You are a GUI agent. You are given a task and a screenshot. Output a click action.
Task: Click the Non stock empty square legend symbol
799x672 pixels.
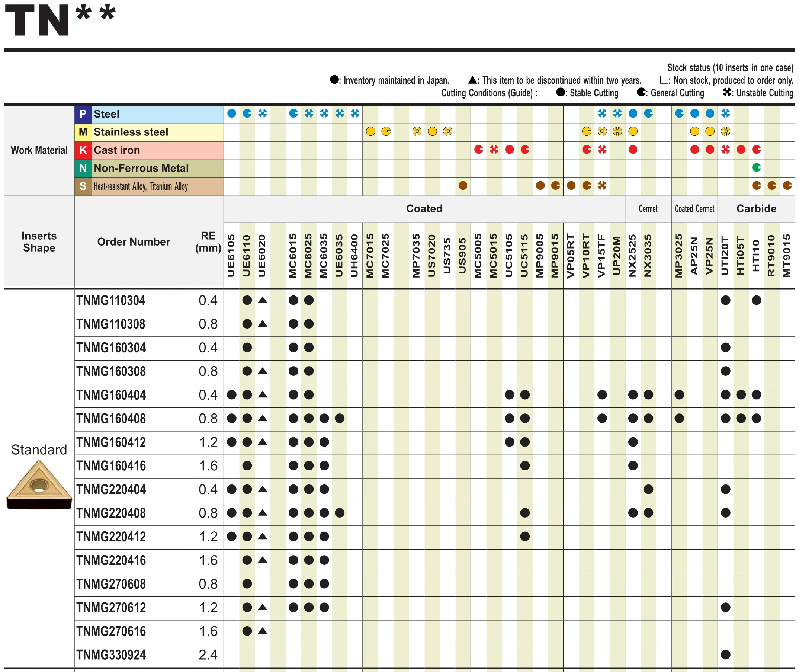coord(664,80)
